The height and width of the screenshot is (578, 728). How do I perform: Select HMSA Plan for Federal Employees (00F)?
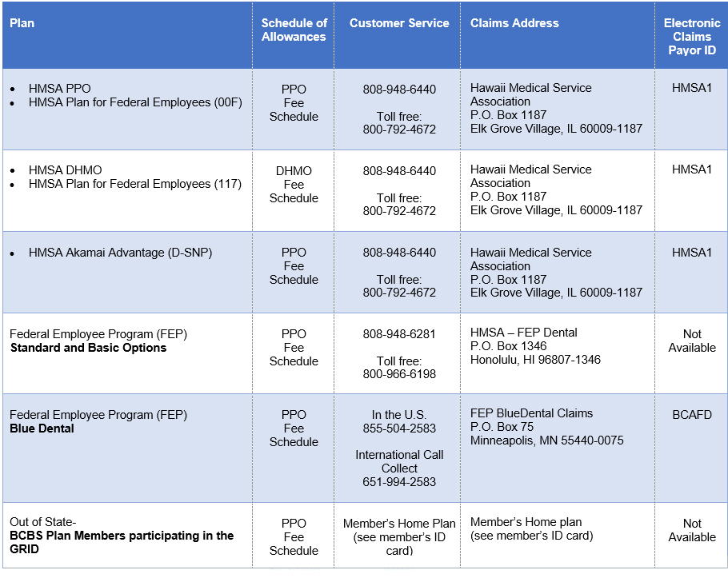(134, 102)
